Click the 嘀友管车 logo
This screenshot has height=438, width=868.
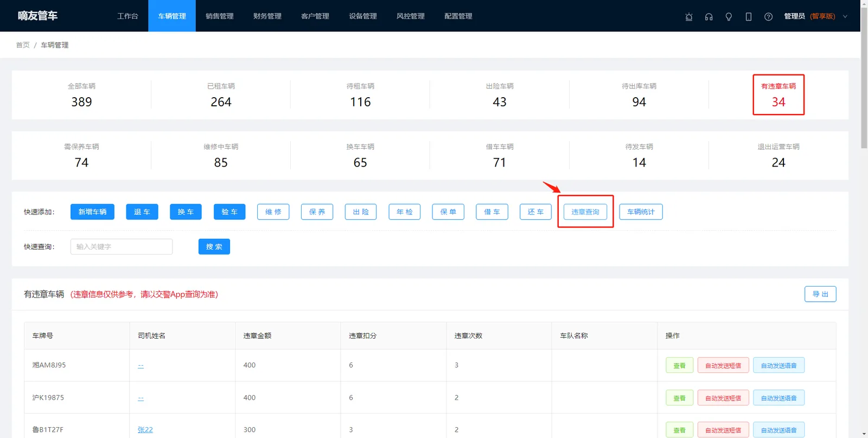click(x=37, y=16)
